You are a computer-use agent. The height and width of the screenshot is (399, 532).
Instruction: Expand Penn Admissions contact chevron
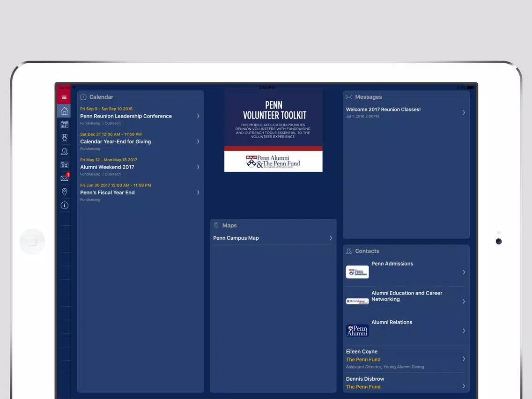click(x=464, y=272)
